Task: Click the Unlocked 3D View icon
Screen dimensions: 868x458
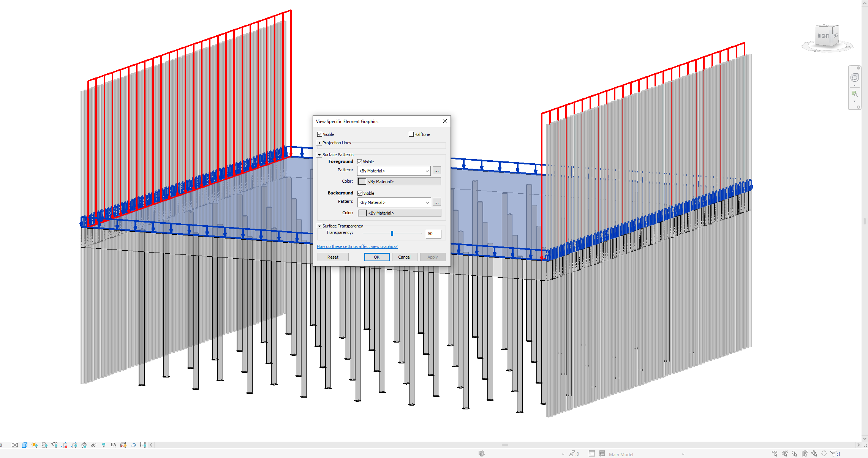Action: pos(84,445)
